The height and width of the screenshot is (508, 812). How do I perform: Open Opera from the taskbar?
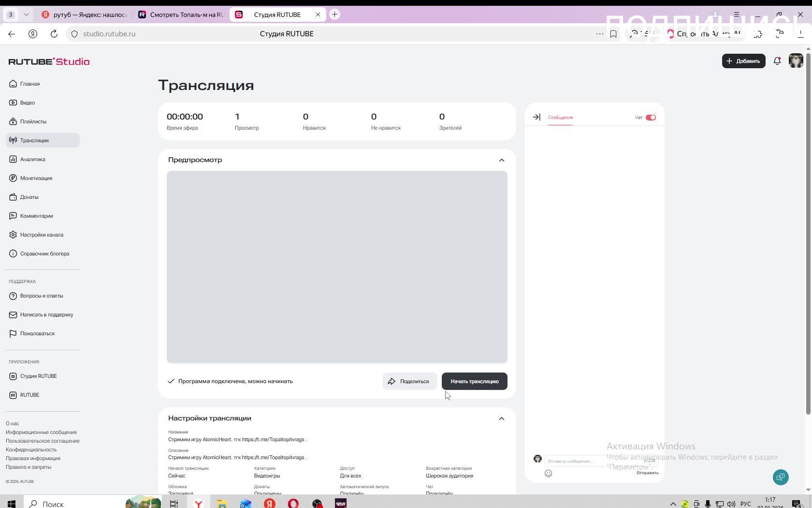coord(293,504)
